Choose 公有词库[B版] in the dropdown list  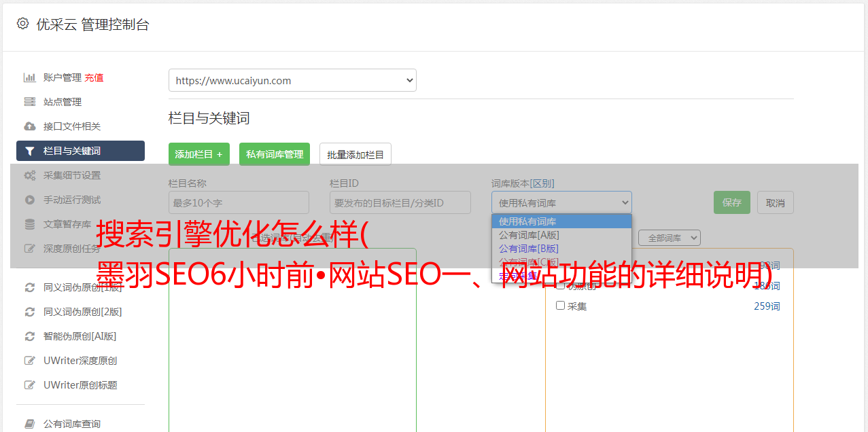[x=561, y=249]
